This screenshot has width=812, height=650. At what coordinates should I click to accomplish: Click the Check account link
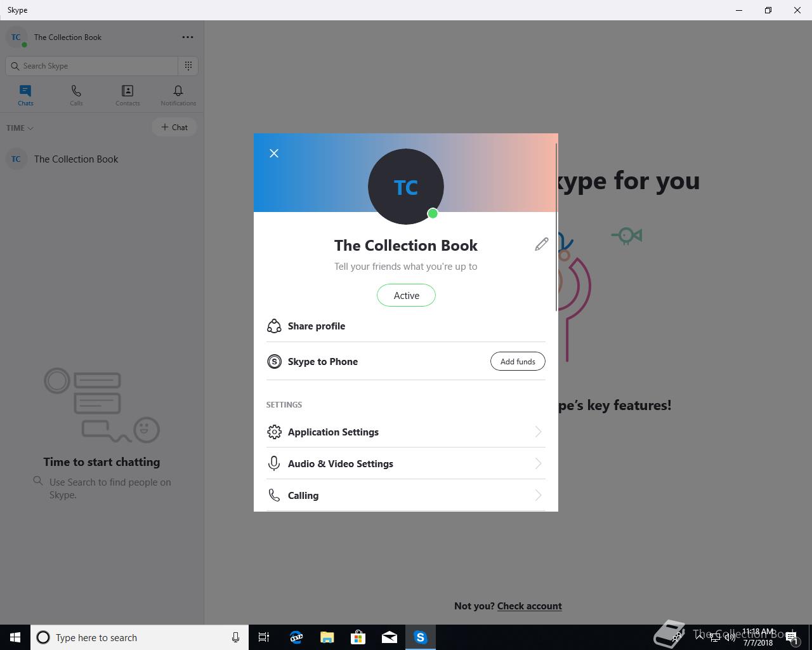pos(530,606)
